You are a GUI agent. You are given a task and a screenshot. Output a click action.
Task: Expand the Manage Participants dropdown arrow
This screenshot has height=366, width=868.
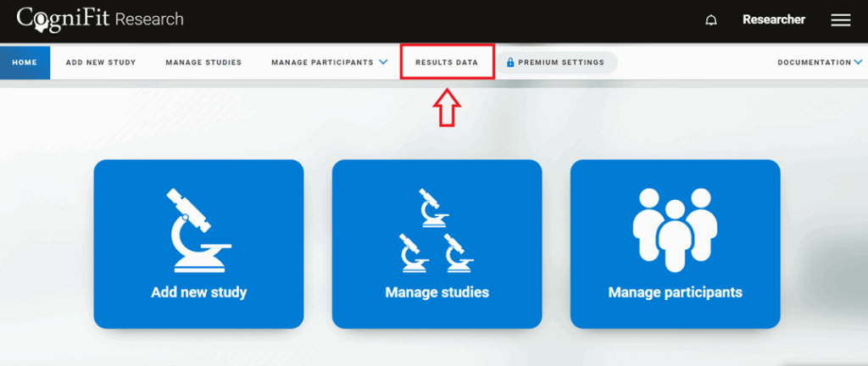click(x=383, y=63)
